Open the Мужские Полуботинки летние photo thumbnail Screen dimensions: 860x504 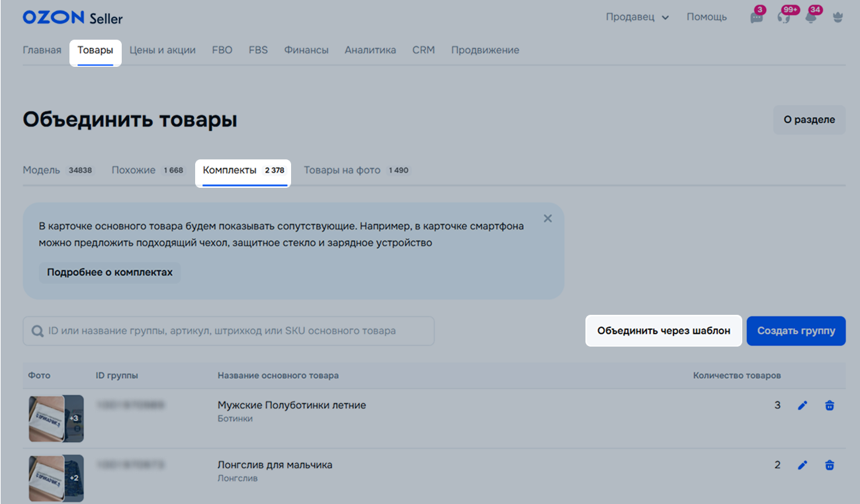[x=56, y=418]
